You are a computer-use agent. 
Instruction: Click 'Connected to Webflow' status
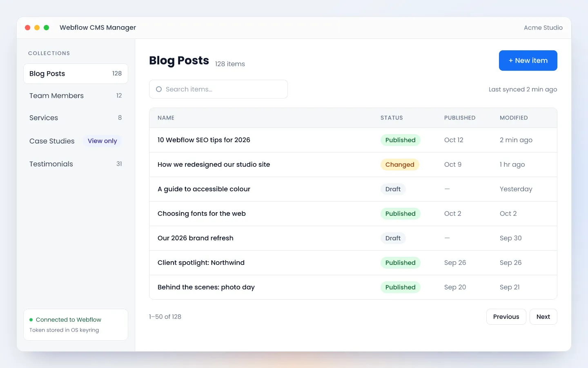69,320
